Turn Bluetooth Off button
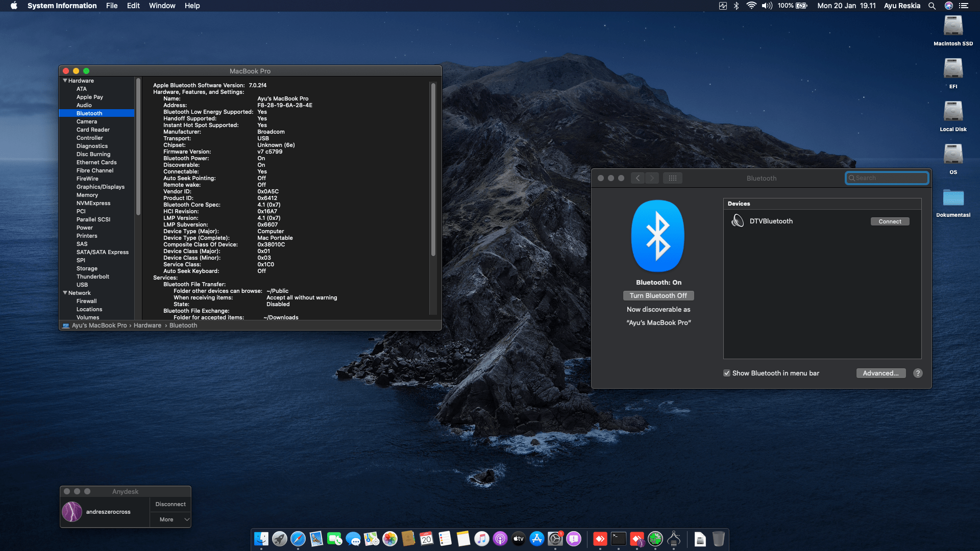 658,296
